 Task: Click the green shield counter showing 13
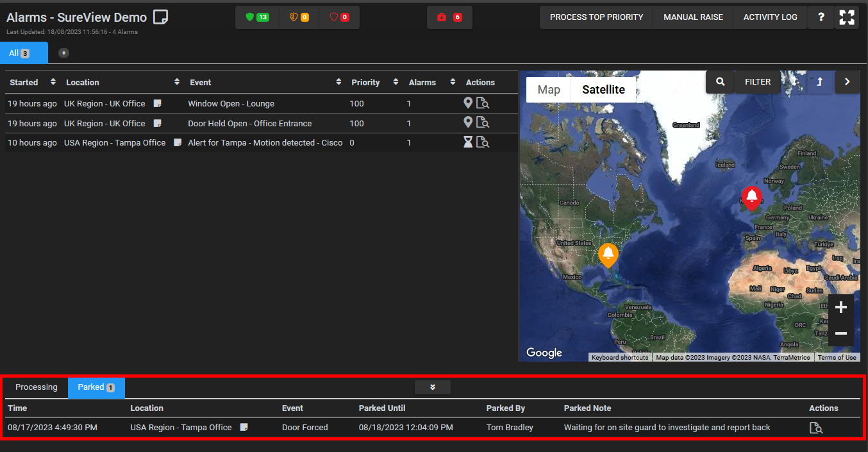258,17
